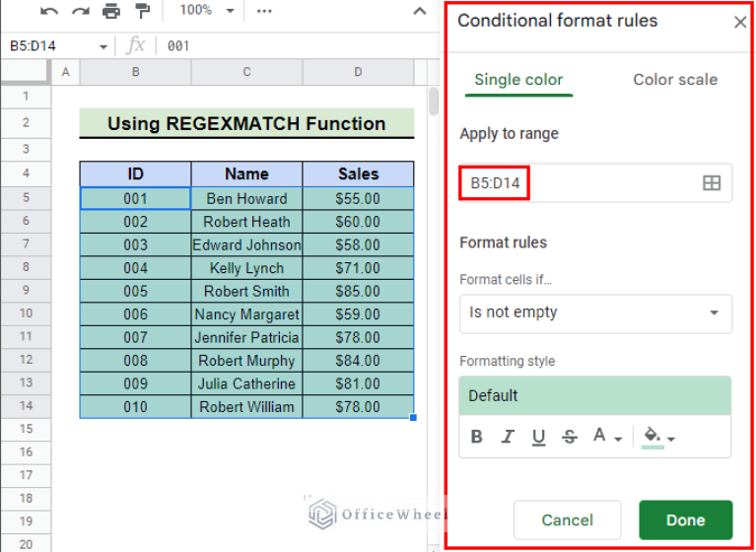Select the Paint format tool
The width and height of the screenshot is (756, 552).
click(143, 11)
